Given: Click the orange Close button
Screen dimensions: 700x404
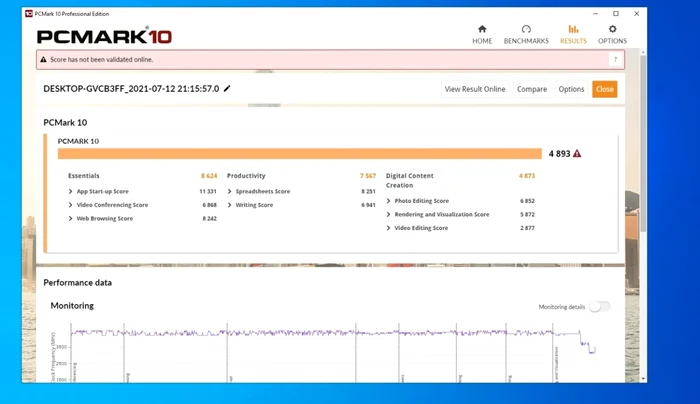Looking at the screenshot, I should tap(604, 89).
